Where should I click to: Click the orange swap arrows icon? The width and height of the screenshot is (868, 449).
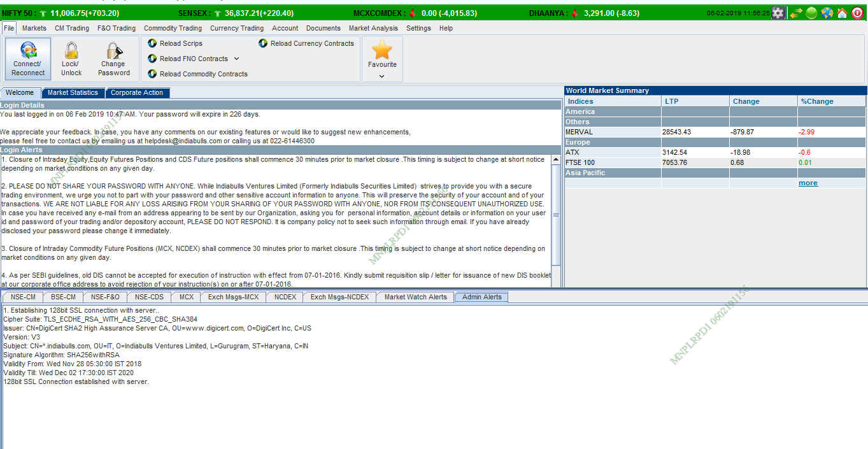(x=795, y=13)
